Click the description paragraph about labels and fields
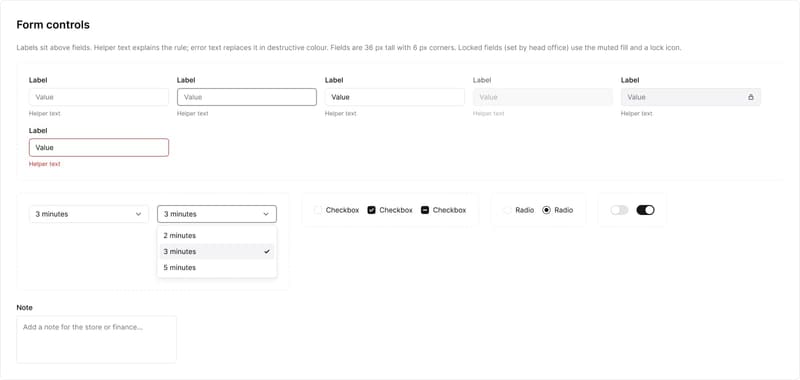Screen dimensions: 800x380 click(349, 48)
